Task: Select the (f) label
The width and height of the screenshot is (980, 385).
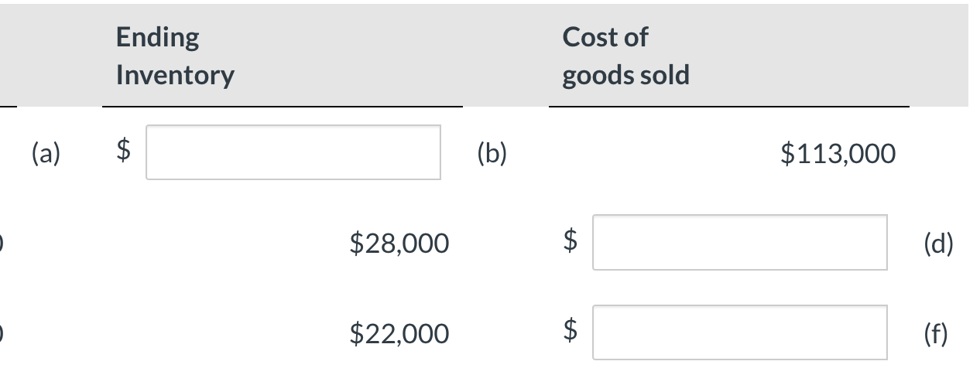Action: pyautogui.click(x=937, y=333)
